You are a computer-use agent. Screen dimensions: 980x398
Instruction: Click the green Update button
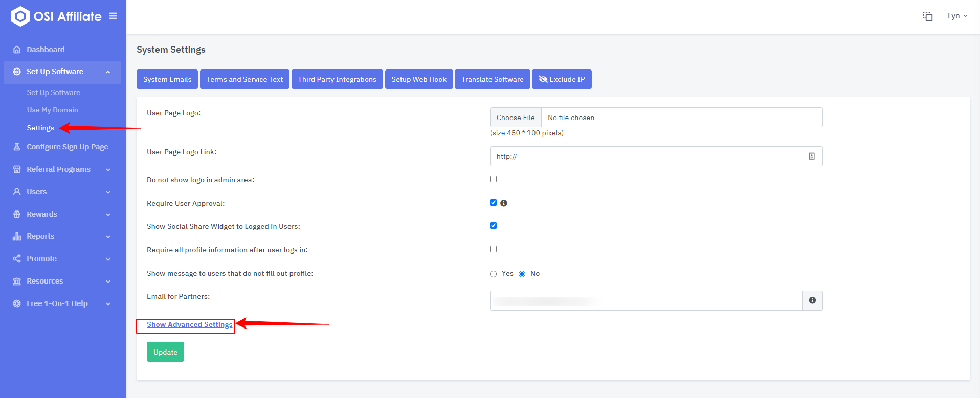tap(165, 352)
